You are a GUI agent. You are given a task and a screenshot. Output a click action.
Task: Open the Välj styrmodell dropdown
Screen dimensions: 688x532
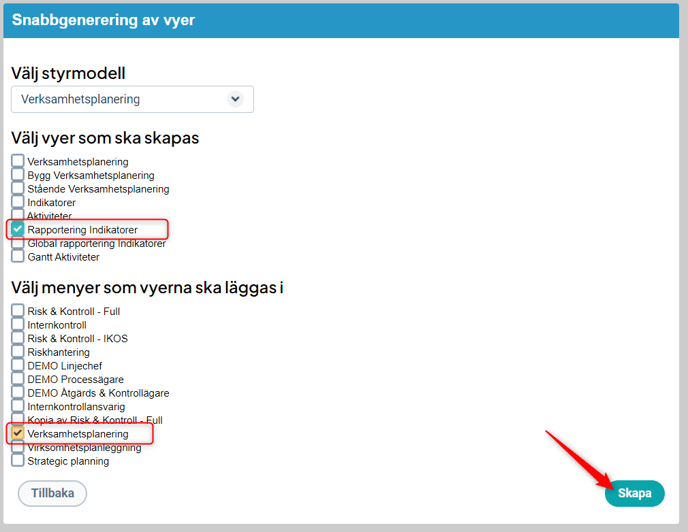coord(131,99)
